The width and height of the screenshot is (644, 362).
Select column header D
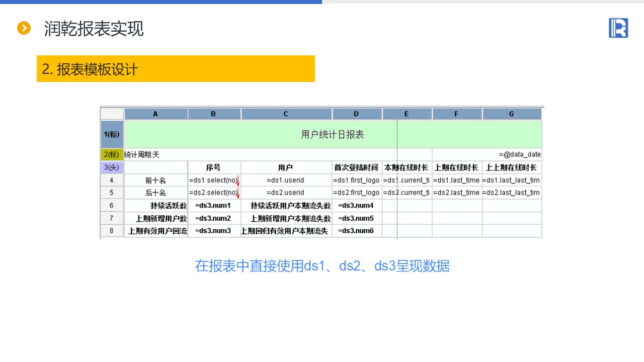(357, 114)
